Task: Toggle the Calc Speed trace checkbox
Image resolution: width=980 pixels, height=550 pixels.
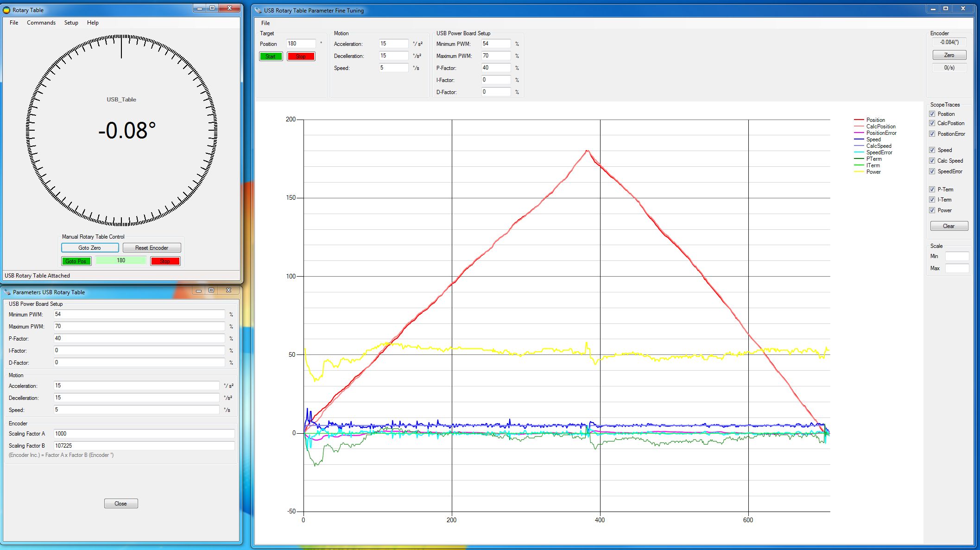Action: (x=932, y=161)
